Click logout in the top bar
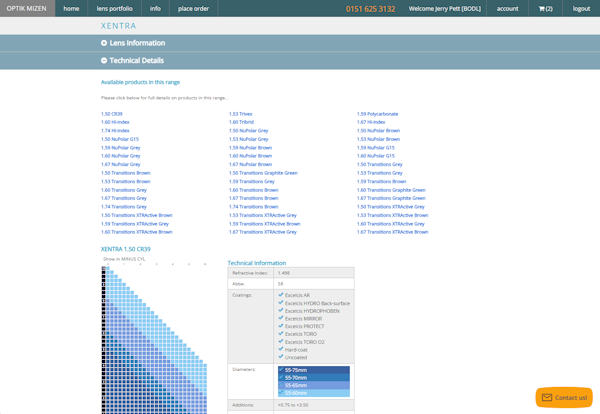The height and width of the screenshot is (414, 600). pos(581,8)
